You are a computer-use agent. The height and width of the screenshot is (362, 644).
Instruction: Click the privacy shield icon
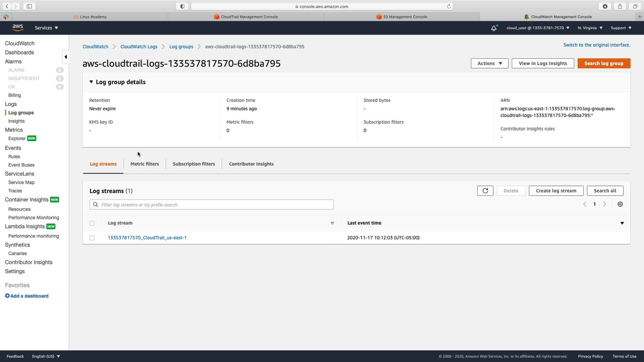tap(182, 6)
